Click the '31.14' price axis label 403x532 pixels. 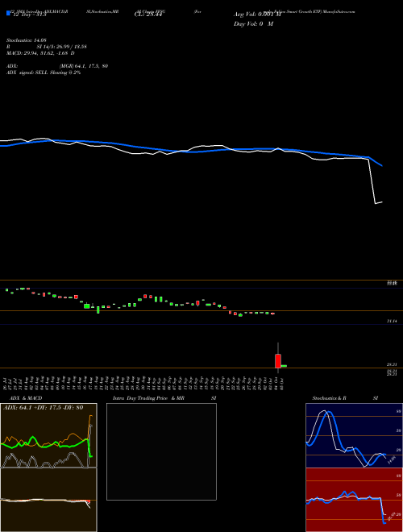pos(392,321)
